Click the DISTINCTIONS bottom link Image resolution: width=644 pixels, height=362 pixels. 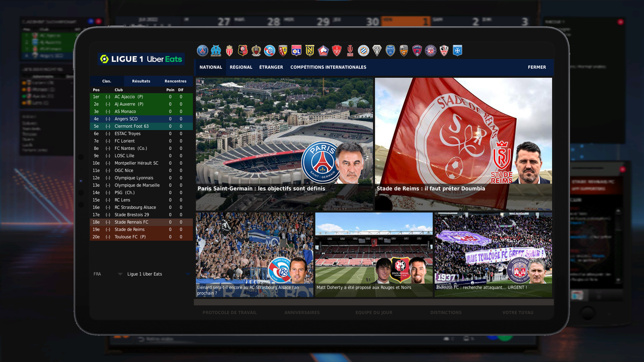pos(446,312)
